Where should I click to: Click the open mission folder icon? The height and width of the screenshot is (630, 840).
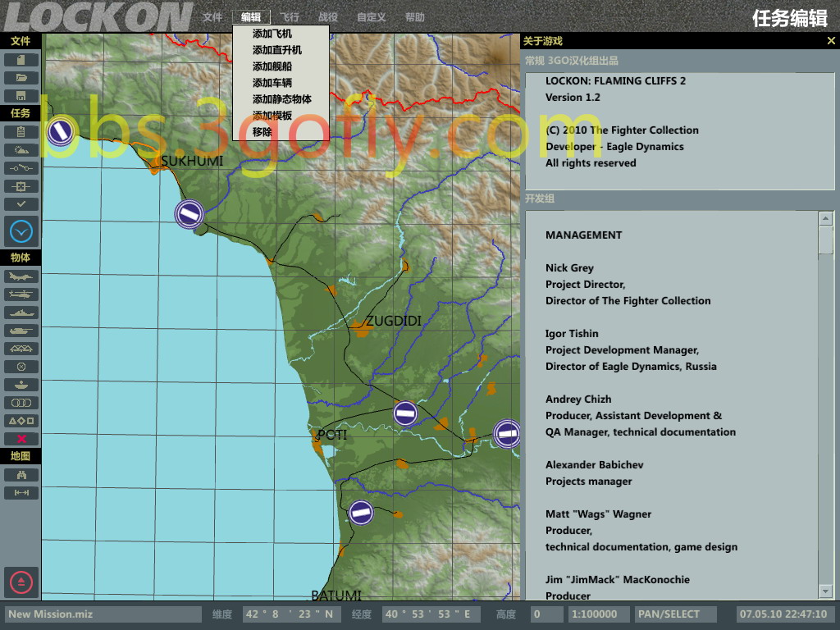[21, 78]
